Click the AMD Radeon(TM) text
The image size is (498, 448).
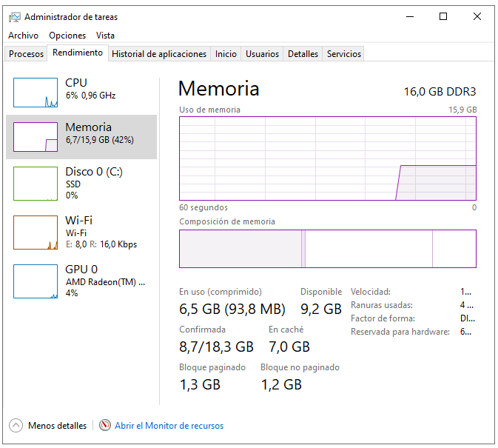coord(105,282)
